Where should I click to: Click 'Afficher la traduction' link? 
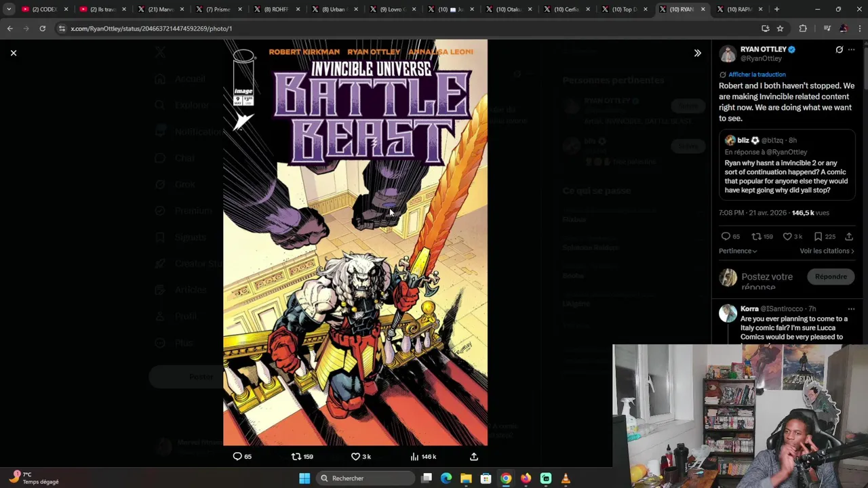[757, 75]
